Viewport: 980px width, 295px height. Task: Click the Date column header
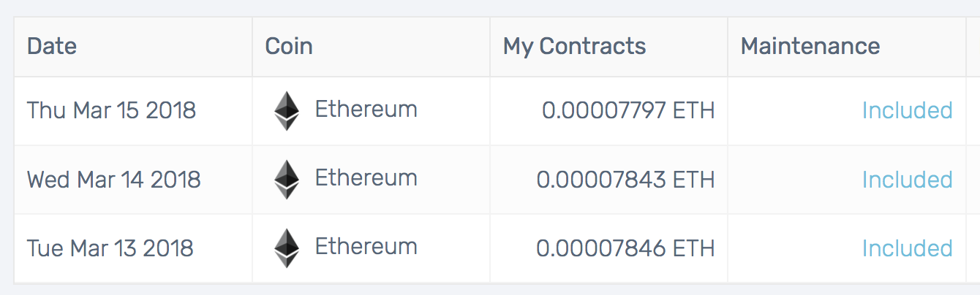click(x=52, y=47)
